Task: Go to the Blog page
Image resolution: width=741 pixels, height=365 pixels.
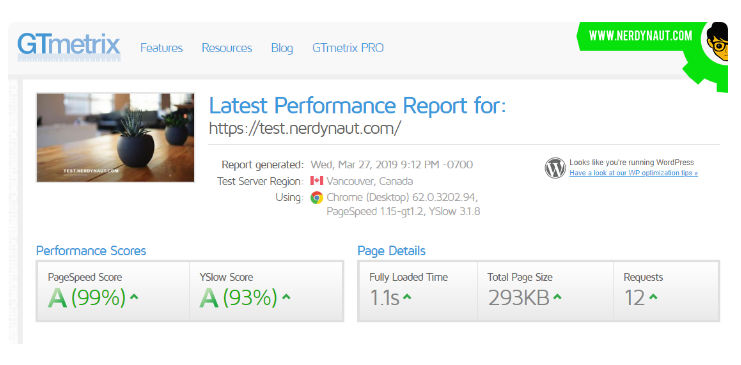Action: pyautogui.click(x=282, y=48)
